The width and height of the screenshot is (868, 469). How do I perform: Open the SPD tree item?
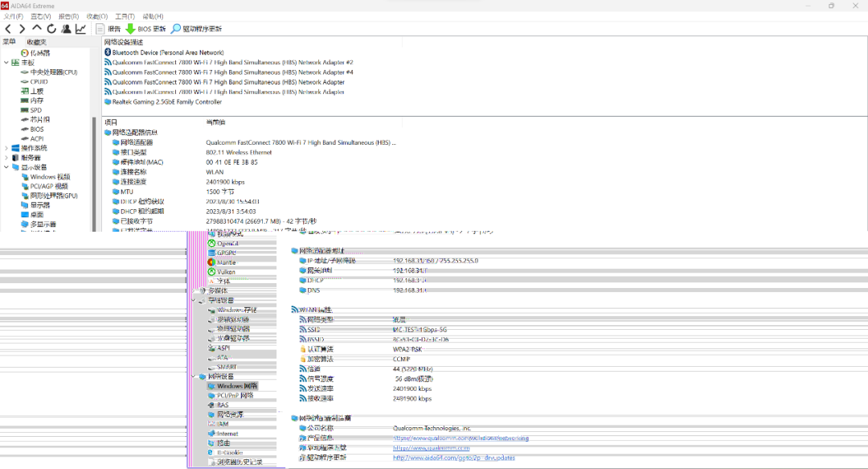click(31, 110)
